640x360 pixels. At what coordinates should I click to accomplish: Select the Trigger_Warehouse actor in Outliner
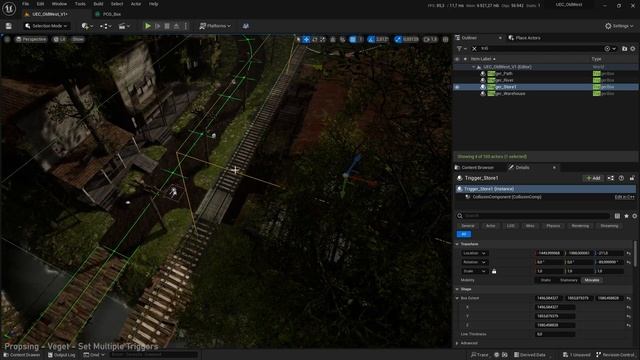pos(506,93)
